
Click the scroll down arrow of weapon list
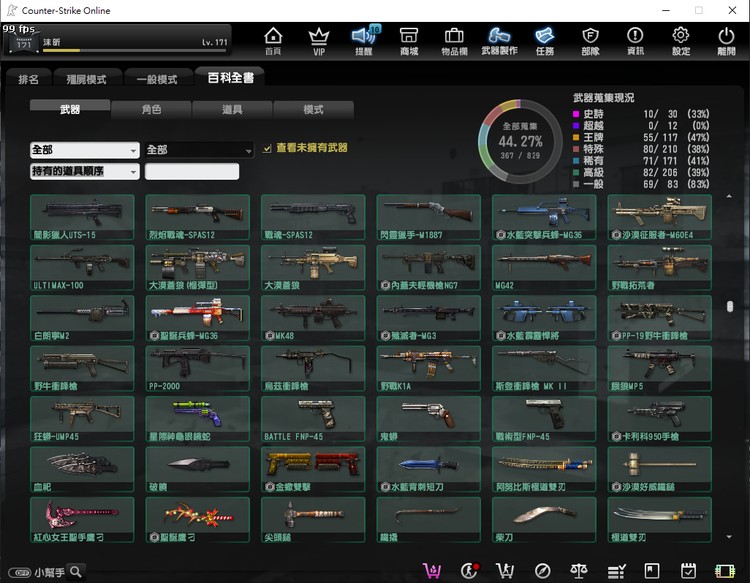tap(729, 537)
